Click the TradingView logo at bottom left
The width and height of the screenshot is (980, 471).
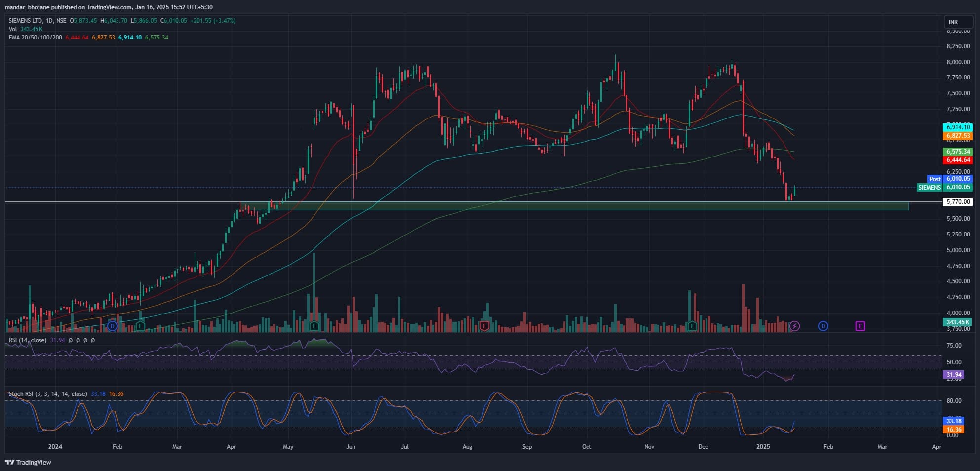[x=28, y=462]
